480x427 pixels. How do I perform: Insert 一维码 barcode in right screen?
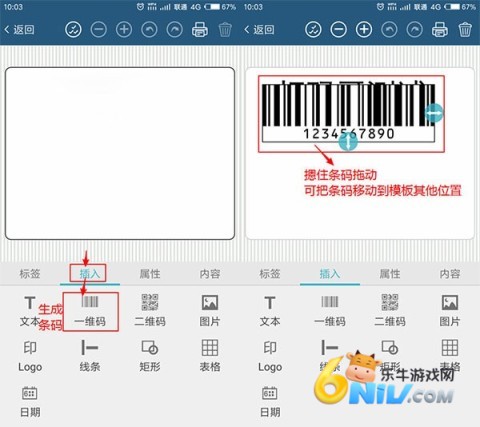[330, 311]
